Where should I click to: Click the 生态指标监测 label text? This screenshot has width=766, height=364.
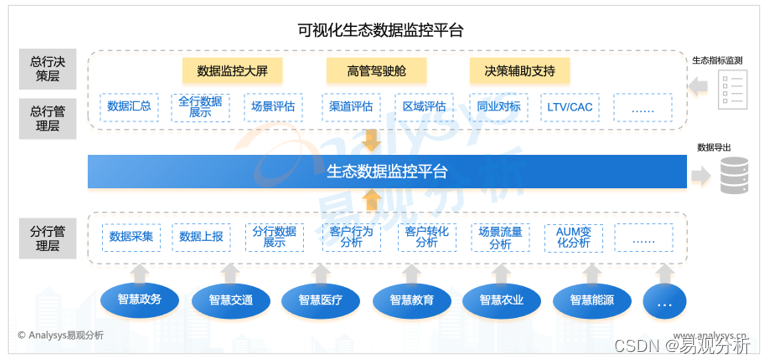point(718,61)
